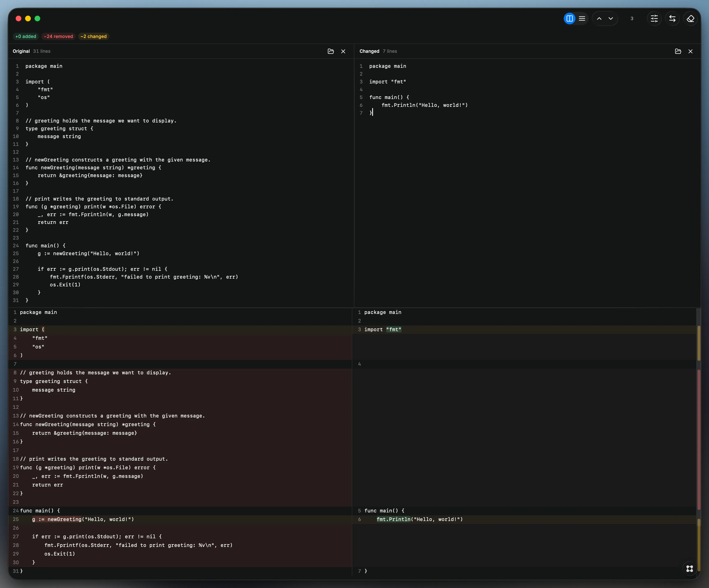
Task: Click 'message string' line in Original editor
Action: (x=59, y=136)
